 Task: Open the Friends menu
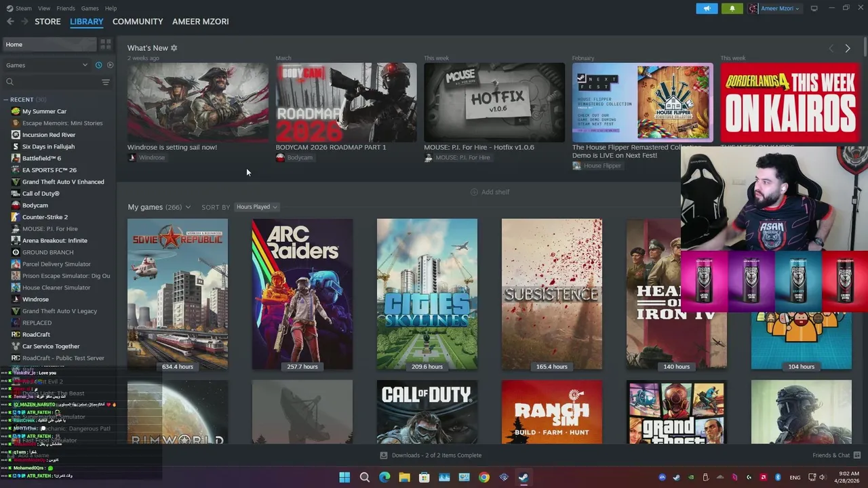click(66, 8)
